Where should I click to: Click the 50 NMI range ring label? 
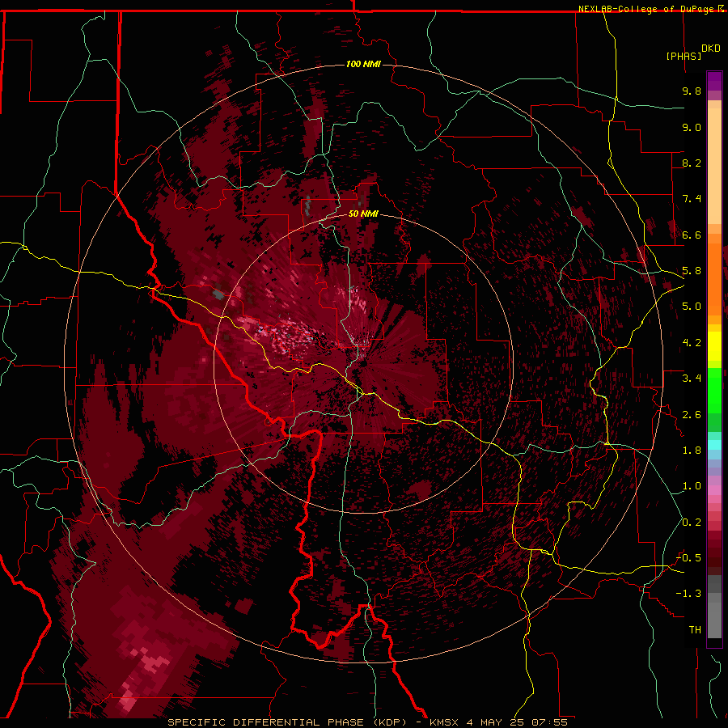pyautogui.click(x=363, y=214)
